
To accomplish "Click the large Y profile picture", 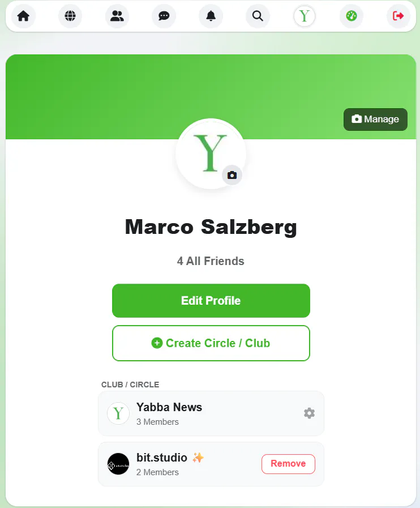I will pos(211,153).
